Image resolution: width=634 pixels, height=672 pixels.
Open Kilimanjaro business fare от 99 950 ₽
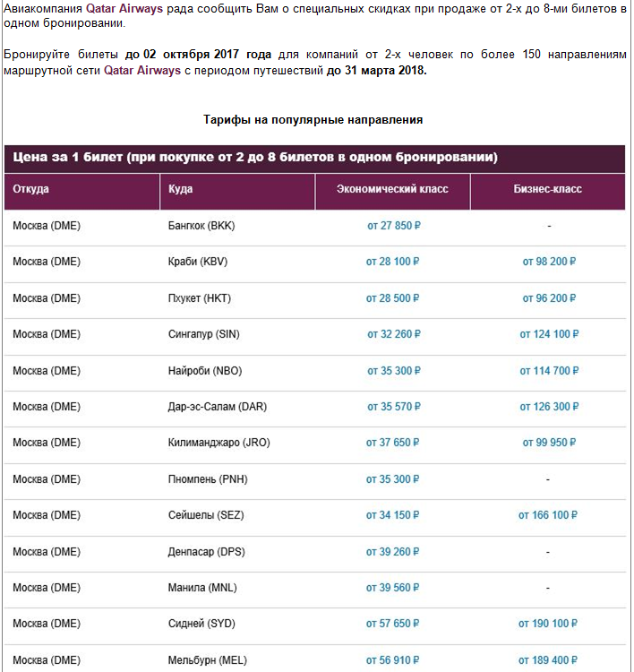pos(549,443)
